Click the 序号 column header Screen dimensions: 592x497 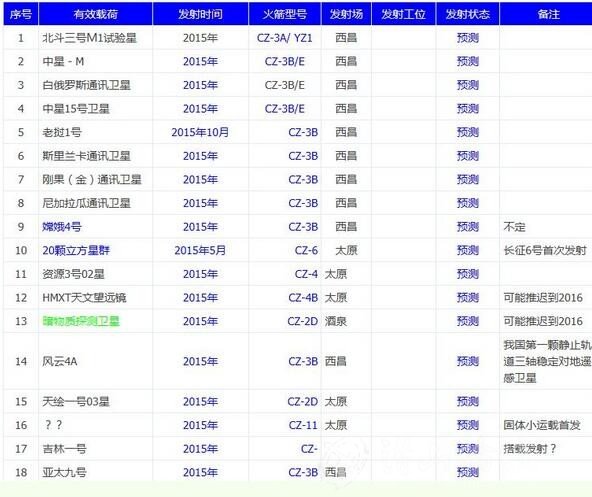(x=21, y=14)
